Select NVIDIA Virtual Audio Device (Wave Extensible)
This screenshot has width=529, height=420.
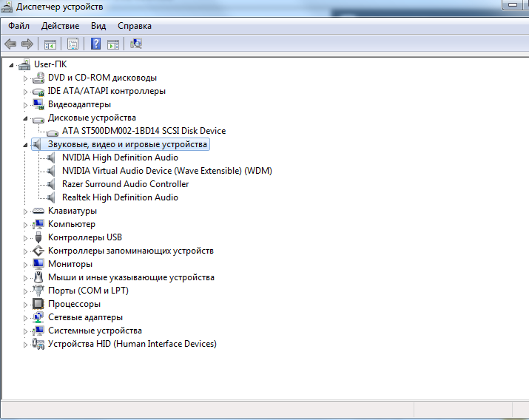tap(167, 171)
